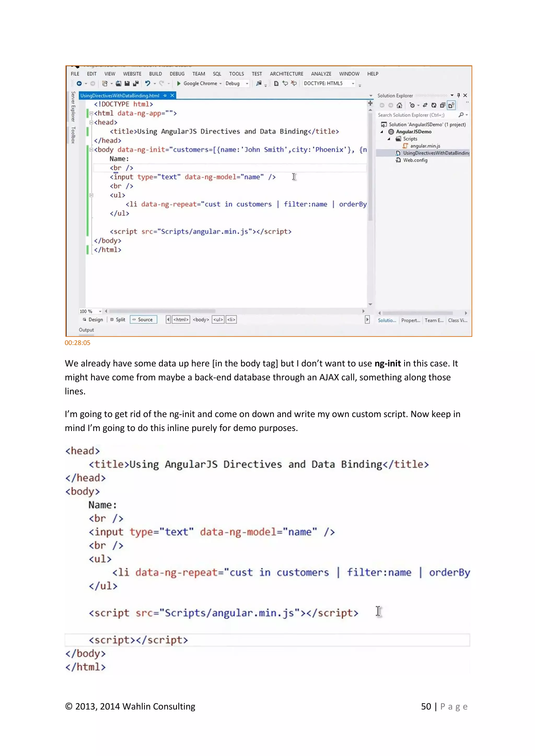Click the <ul> breadcrumb tag button
Viewport: 535px width, 756px height.
click(218, 319)
